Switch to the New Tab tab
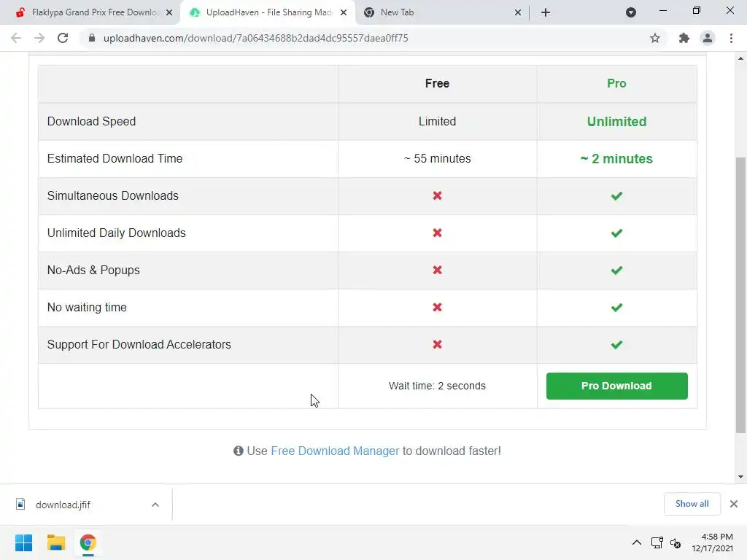 [438, 12]
